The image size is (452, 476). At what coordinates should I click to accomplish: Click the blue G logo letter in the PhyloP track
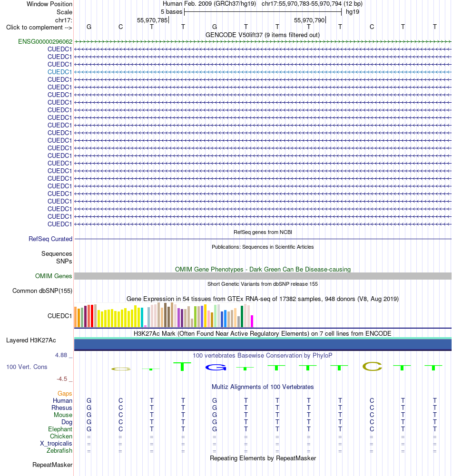click(x=216, y=367)
